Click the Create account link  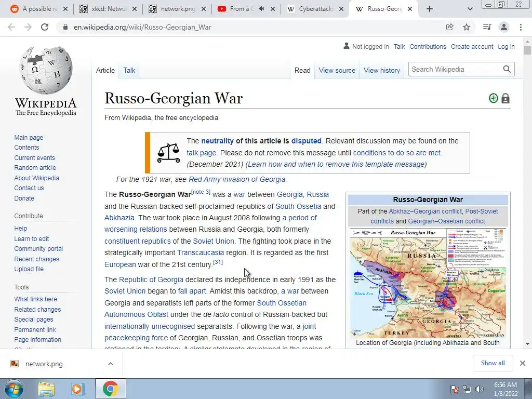tap(472, 46)
